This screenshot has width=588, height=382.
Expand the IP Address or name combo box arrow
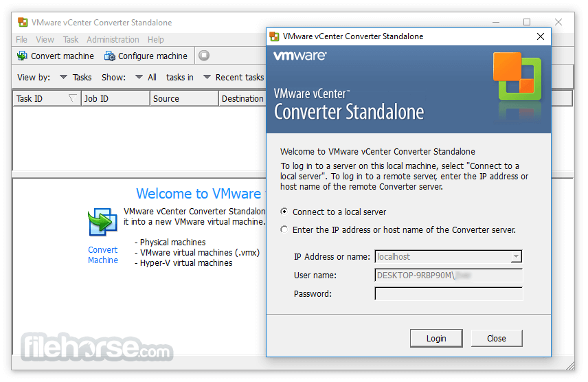(517, 257)
